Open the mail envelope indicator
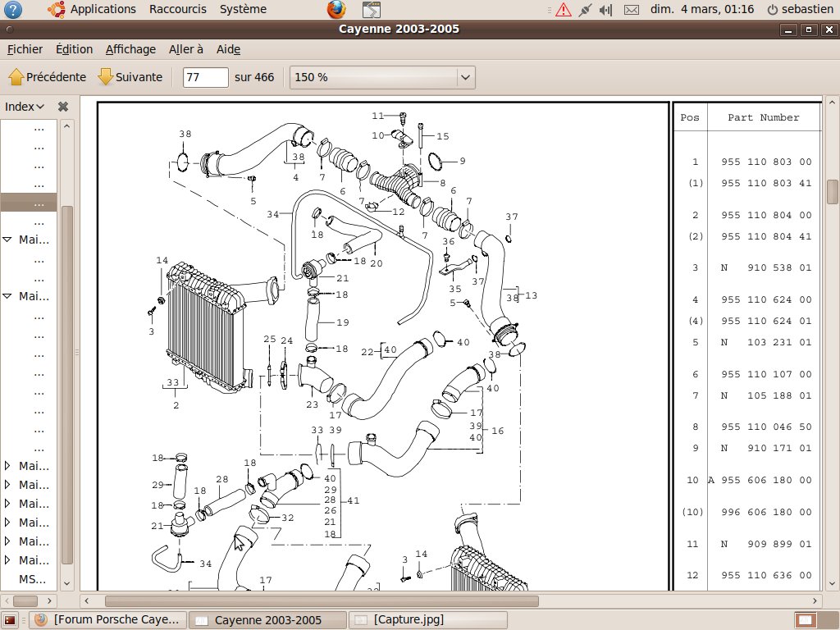Screen dimensions: 840x630 [x=632, y=10]
